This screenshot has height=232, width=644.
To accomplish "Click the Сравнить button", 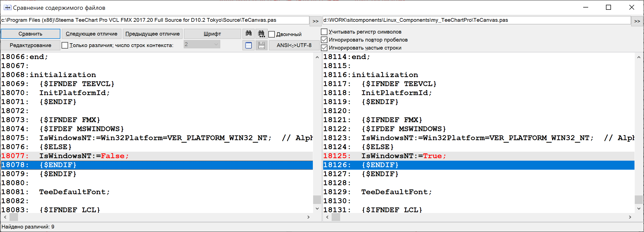I will click(x=31, y=34).
